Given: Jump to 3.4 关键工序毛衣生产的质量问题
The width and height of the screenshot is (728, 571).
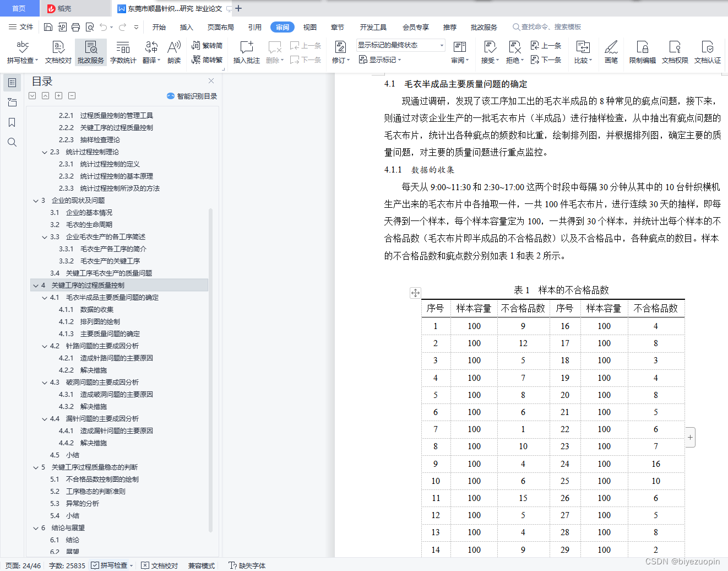Looking at the screenshot, I should (x=101, y=273).
